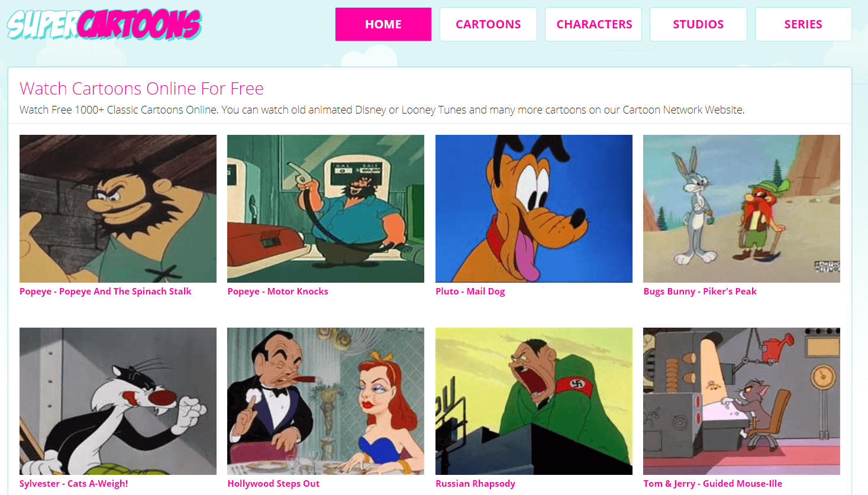This screenshot has height=495, width=868.
Task: Open the 'Bugs Bunny - Piker's Peak' link
Action: (x=700, y=291)
